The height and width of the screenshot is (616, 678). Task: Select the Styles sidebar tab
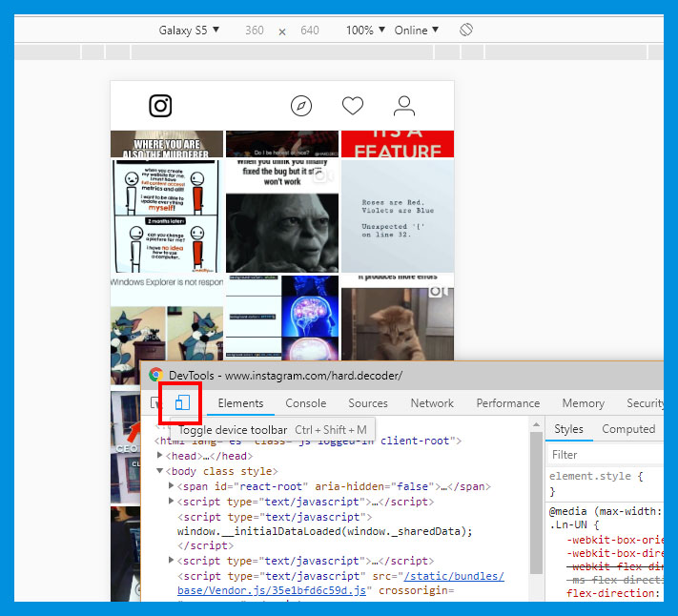(x=568, y=429)
